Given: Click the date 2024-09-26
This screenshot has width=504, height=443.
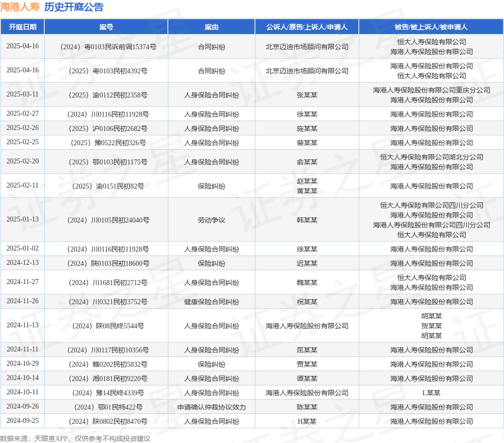Looking at the screenshot, I should [x=23, y=407].
